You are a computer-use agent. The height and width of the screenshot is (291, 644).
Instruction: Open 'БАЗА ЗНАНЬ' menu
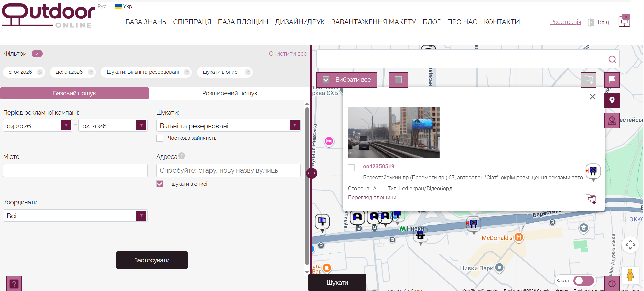(x=146, y=22)
